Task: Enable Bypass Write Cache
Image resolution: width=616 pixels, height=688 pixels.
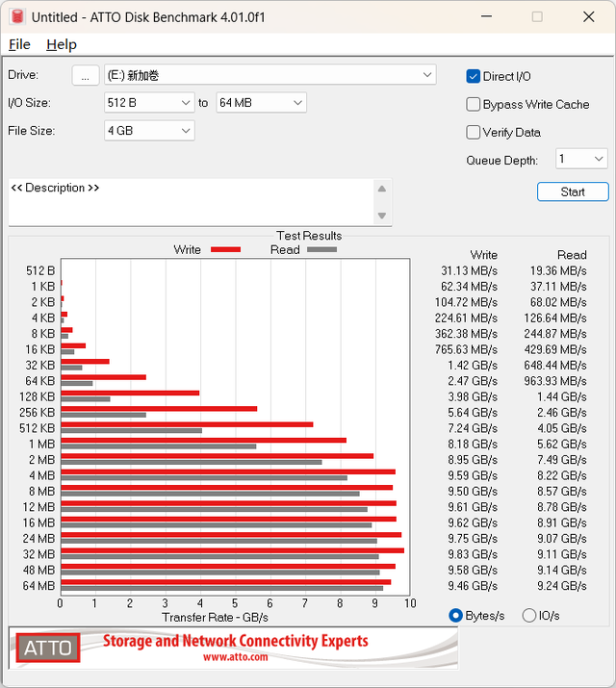Action: point(473,105)
